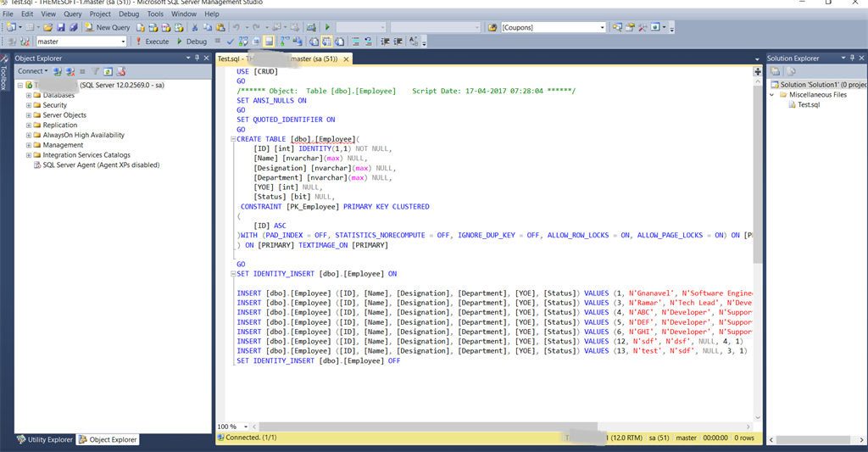868x452 pixels.
Task: Click the Cut scissors icon
Action: tap(195, 27)
